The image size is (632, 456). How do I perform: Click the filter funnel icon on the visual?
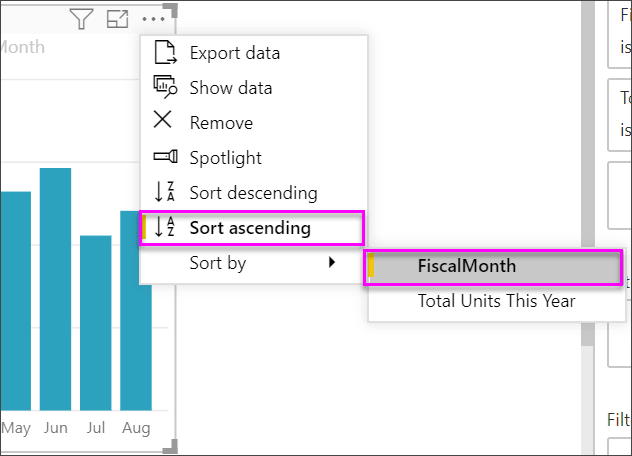point(81,19)
